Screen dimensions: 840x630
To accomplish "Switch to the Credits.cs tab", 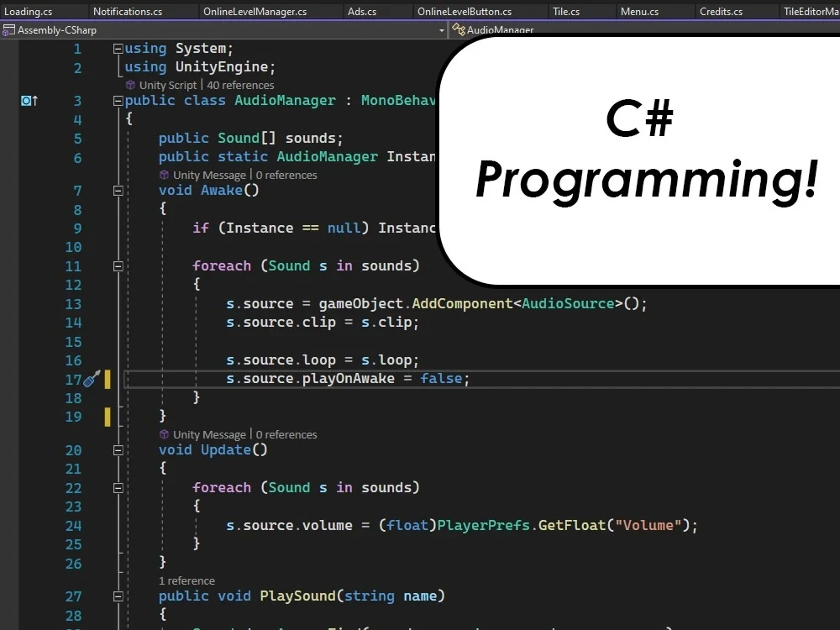I will (x=721, y=11).
